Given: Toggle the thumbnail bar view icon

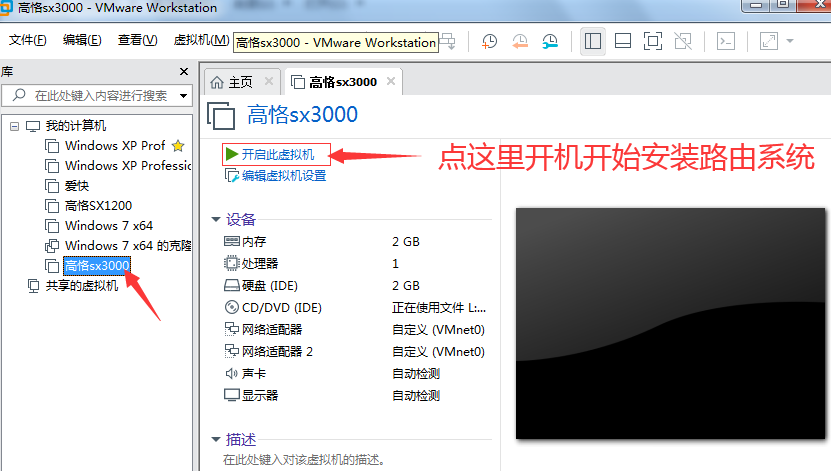Looking at the screenshot, I should pos(623,41).
